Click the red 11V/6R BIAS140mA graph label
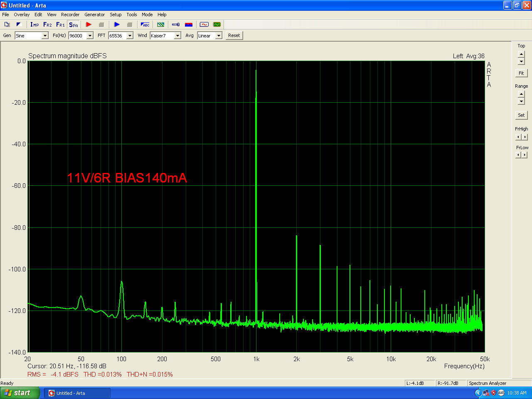This screenshot has width=532, height=399. click(127, 178)
